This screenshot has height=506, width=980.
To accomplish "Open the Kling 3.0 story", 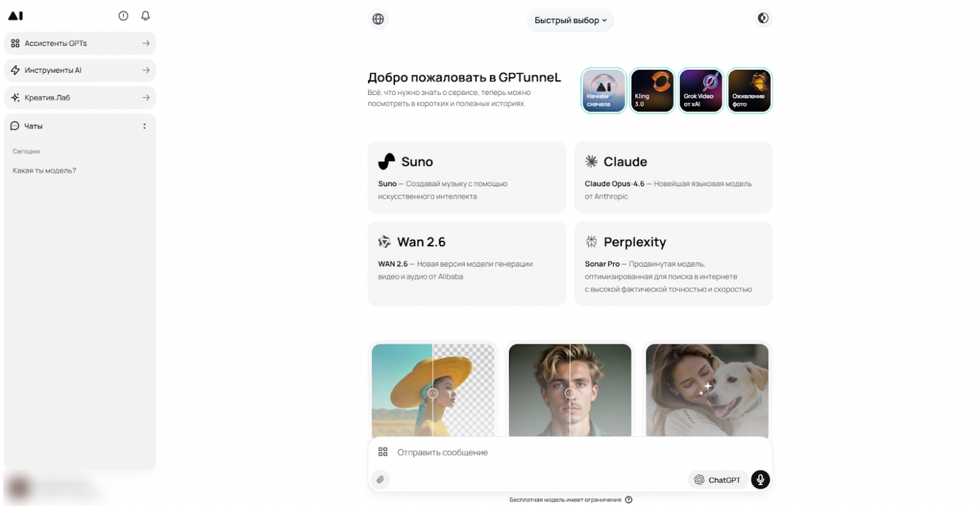I will (x=652, y=91).
